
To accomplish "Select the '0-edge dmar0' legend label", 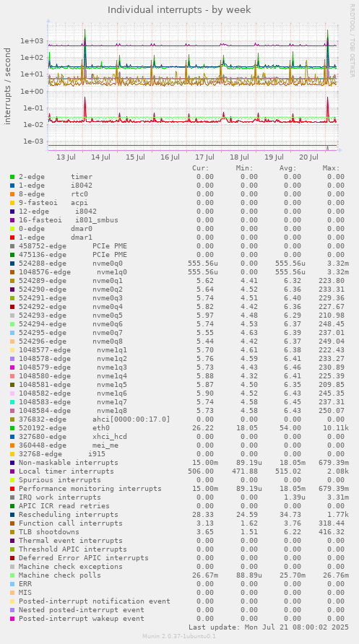I will point(56,228).
